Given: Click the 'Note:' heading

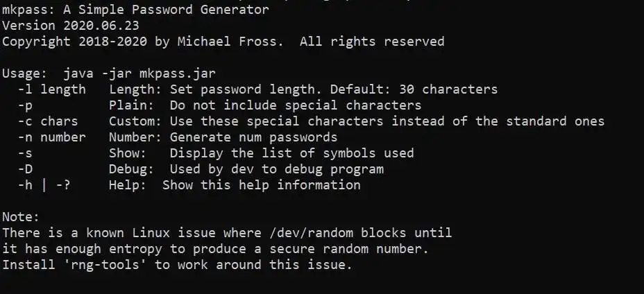Looking at the screenshot, I should pyautogui.click(x=21, y=217).
